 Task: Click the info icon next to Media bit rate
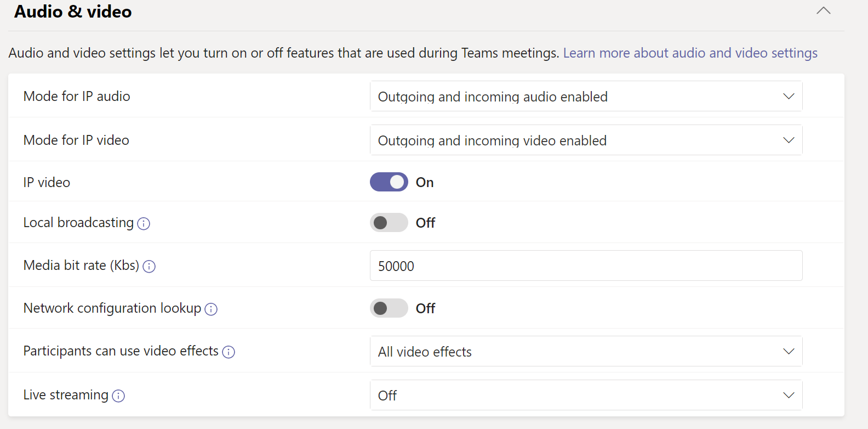pyautogui.click(x=149, y=266)
